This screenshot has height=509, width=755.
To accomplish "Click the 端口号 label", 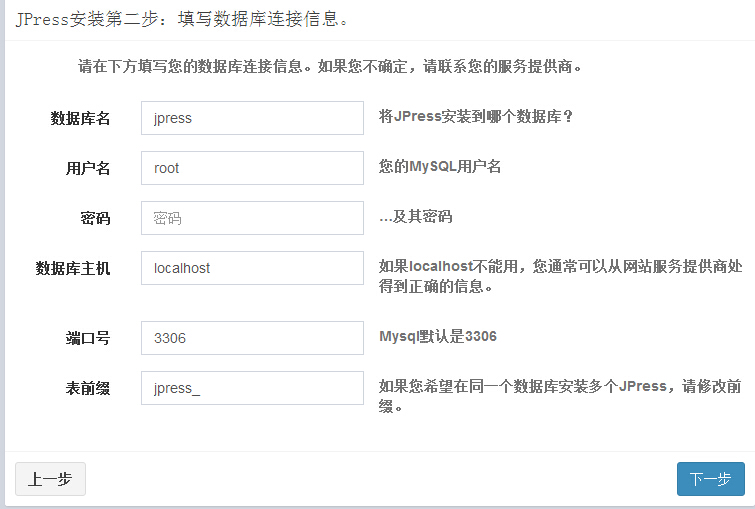I will click(x=88, y=338).
